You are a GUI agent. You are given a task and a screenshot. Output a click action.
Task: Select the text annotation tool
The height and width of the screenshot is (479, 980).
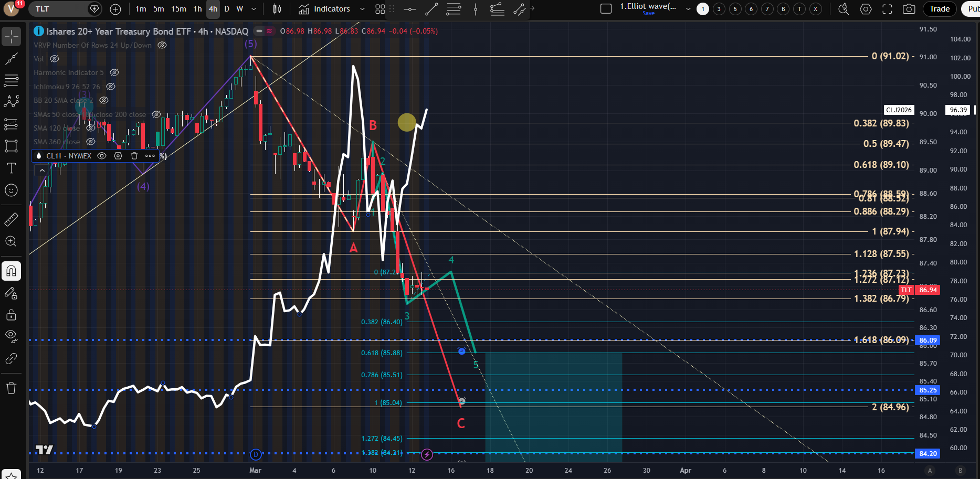(x=11, y=168)
